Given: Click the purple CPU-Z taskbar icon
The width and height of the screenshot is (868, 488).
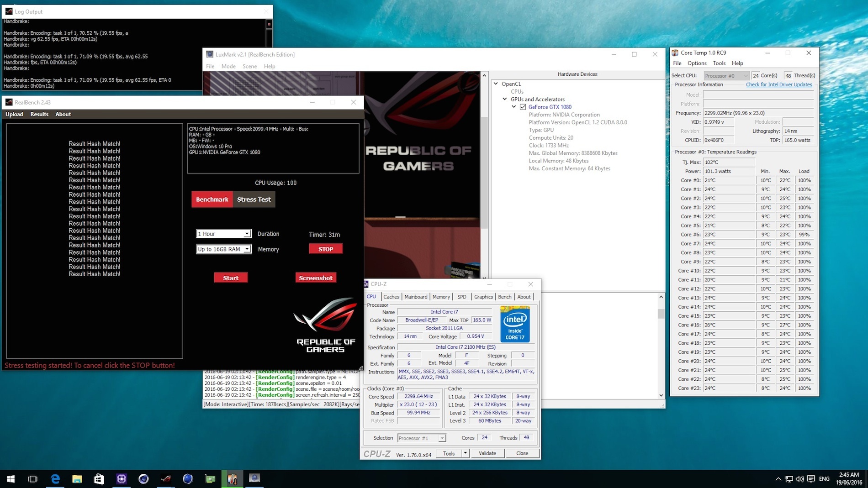Looking at the screenshot, I should 121,478.
